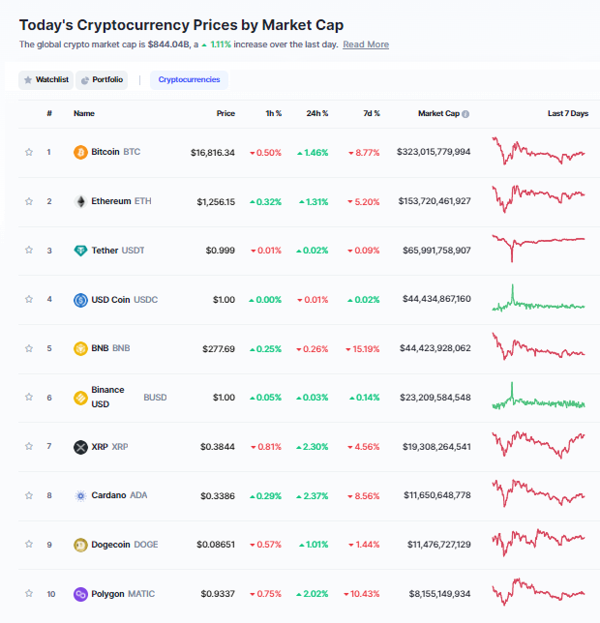Open USD Coin's green 7-day sparkline
The image size is (600, 623).
[x=538, y=298]
